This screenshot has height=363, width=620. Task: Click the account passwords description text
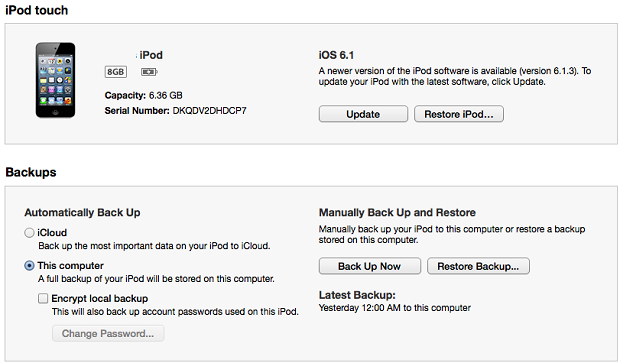coord(175,312)
